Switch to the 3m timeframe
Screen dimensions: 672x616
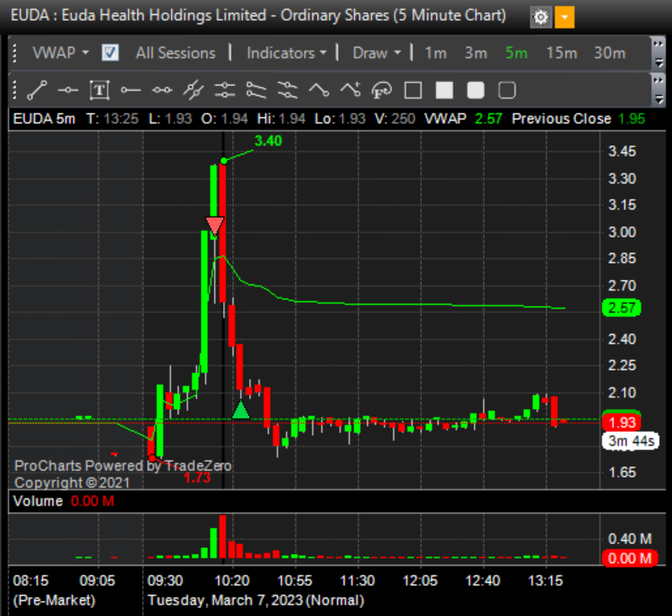coord(476,53)
